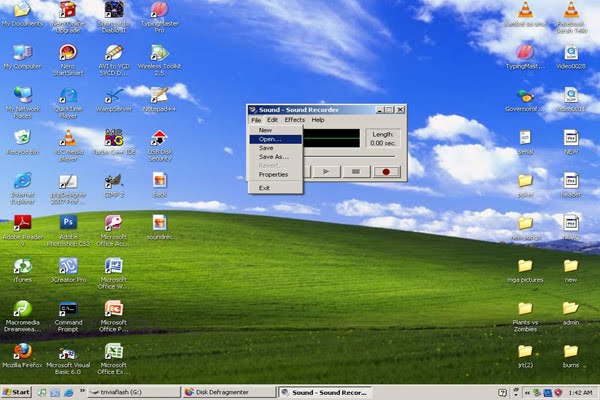
Task: Select the Microsoft Office Access shortcut
Action: (114, 230)
